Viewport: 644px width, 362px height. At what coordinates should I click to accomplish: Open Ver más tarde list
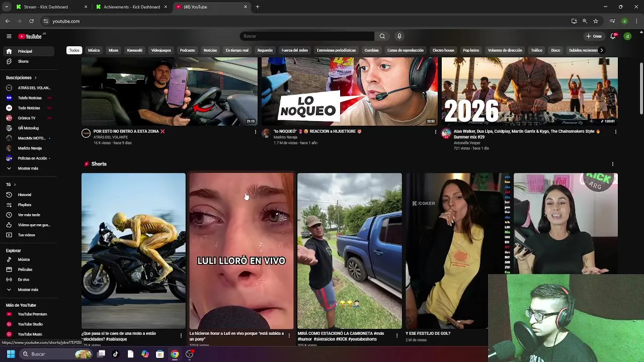coord(28,215)
